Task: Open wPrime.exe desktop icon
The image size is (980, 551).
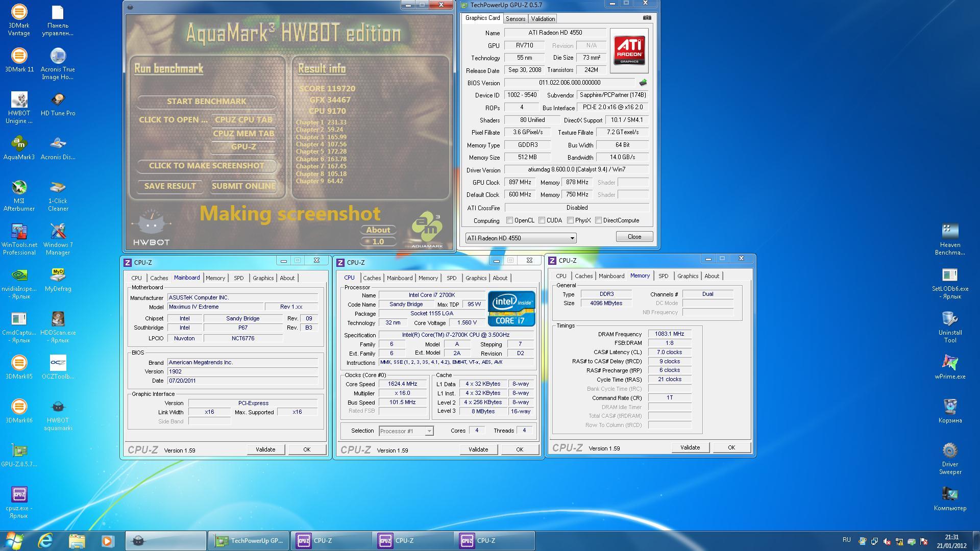Action: [950, 367]
